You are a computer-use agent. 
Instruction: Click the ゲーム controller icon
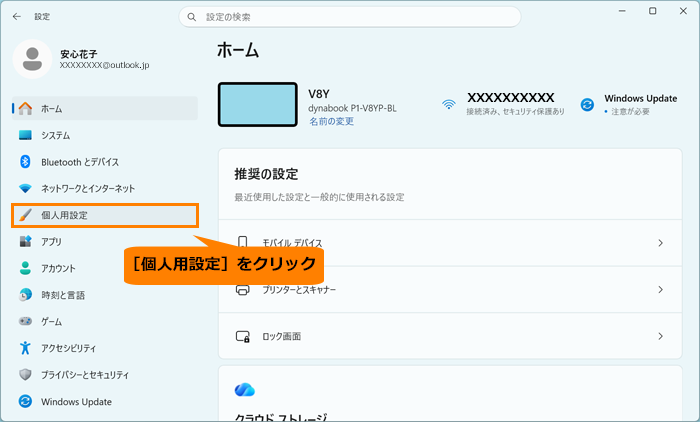pos(25,321)
